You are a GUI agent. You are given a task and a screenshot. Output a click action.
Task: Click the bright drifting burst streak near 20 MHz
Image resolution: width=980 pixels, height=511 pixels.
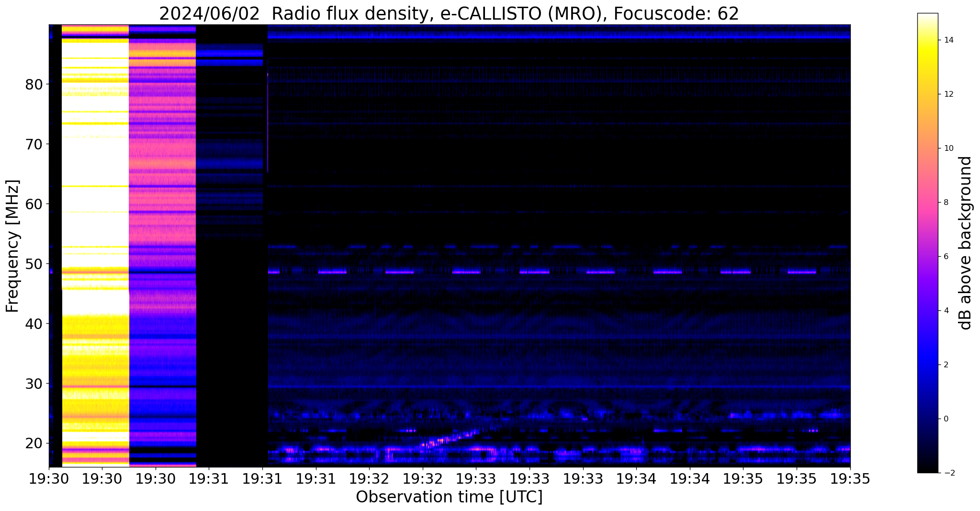[x=450, y=438]
